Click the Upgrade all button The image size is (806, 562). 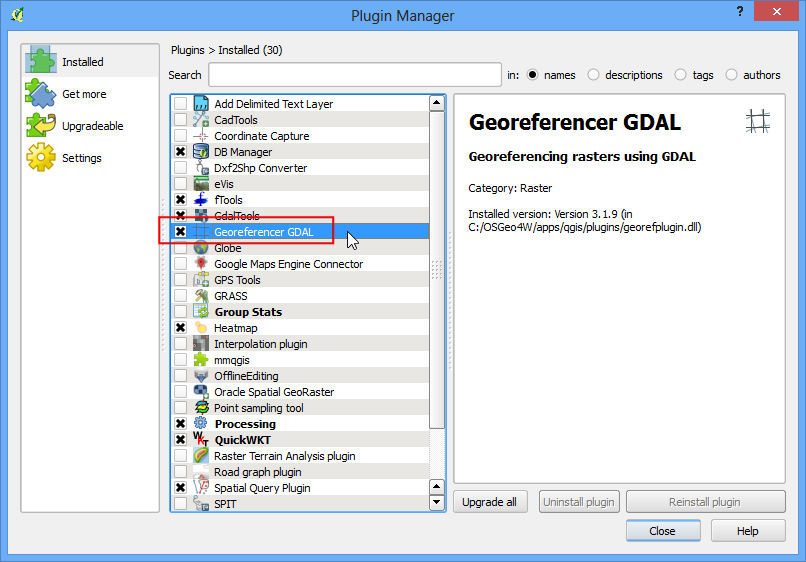click(x=490, y=502)
